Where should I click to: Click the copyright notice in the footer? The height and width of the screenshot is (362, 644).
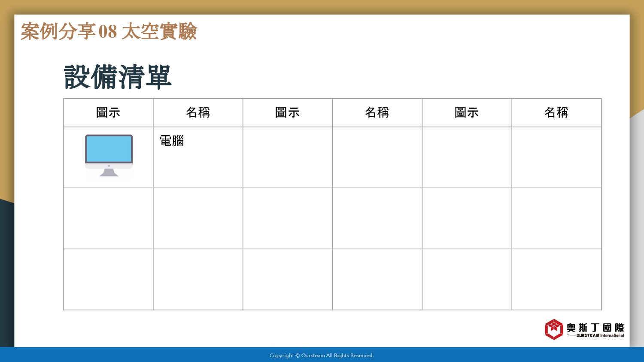322,356
